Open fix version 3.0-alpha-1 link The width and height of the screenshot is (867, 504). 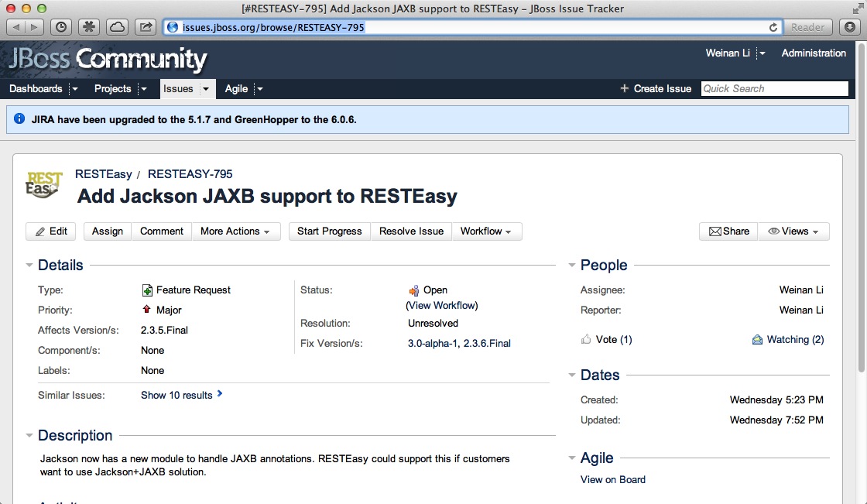tap(433, 343)
